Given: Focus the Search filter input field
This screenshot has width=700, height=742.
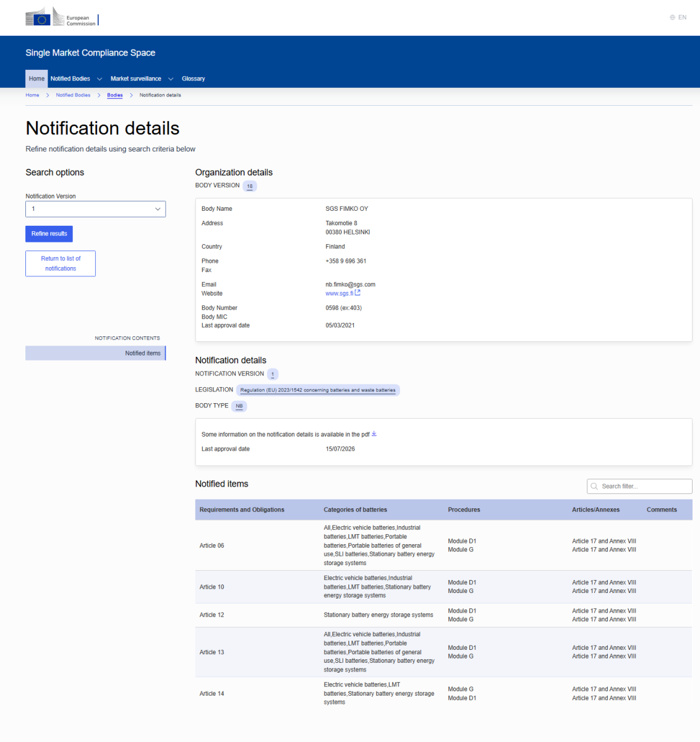Looking at the screenshot, I should (x=639, y=487).
